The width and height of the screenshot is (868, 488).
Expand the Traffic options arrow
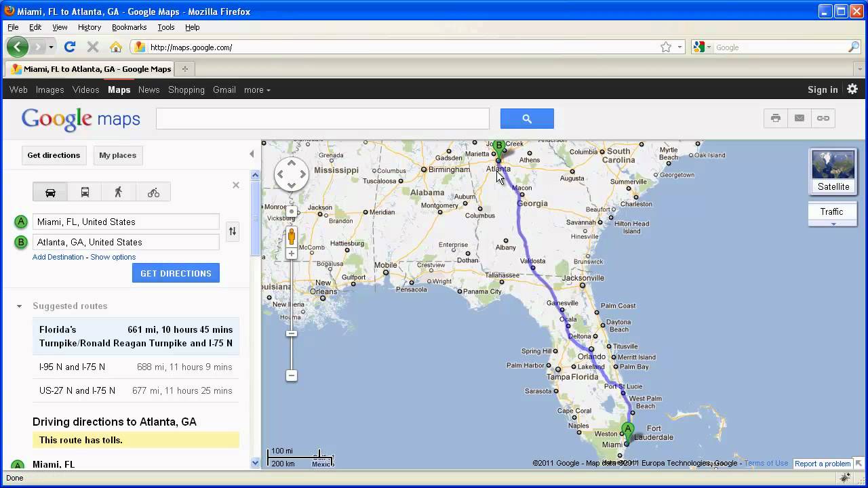(x=833, y=224)
